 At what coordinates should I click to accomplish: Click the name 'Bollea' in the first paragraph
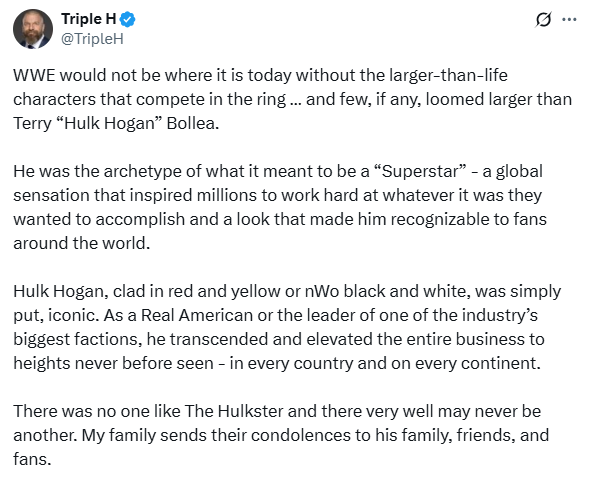tap(193, 124)
